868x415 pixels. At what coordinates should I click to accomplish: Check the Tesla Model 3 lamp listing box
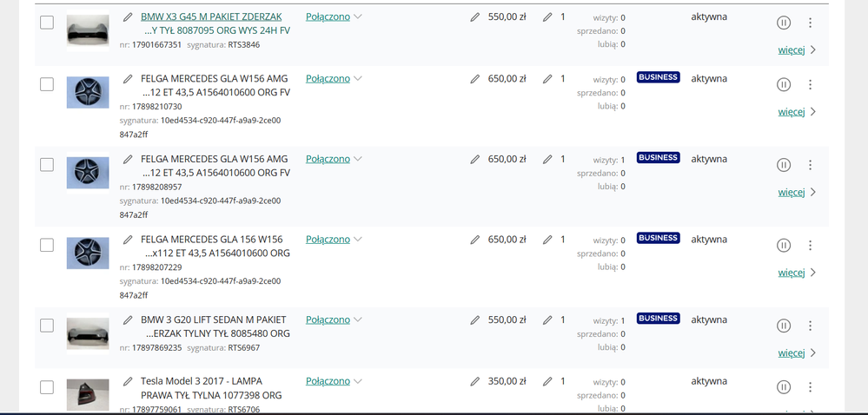coord(47,387)
